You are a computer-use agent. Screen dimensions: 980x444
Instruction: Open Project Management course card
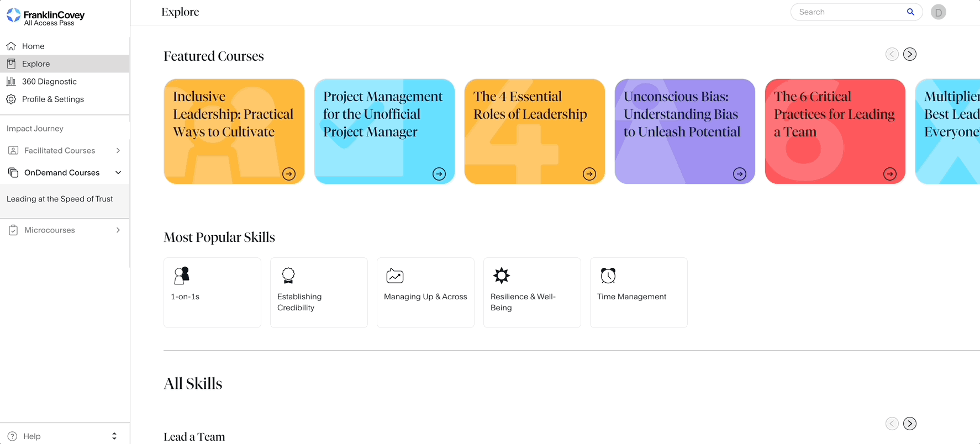(x=384, y=131)
